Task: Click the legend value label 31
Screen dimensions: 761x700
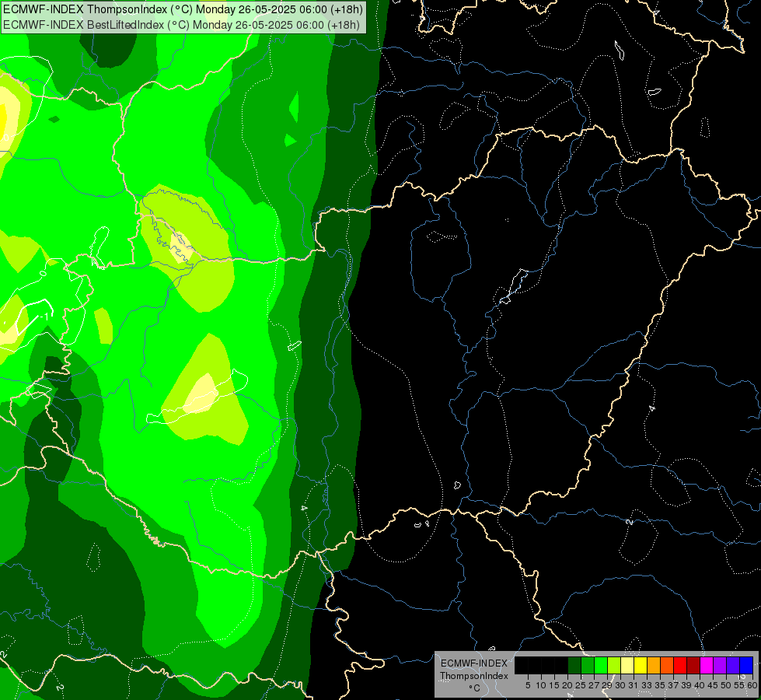Action: pyautogui.click(x=634, y=685)
